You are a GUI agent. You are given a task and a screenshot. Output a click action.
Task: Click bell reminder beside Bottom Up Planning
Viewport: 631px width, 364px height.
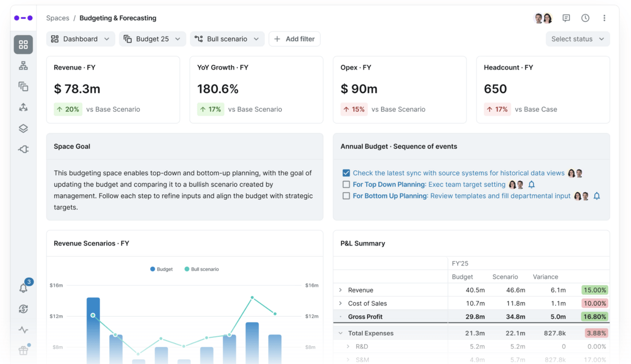(x=597, y=196)
